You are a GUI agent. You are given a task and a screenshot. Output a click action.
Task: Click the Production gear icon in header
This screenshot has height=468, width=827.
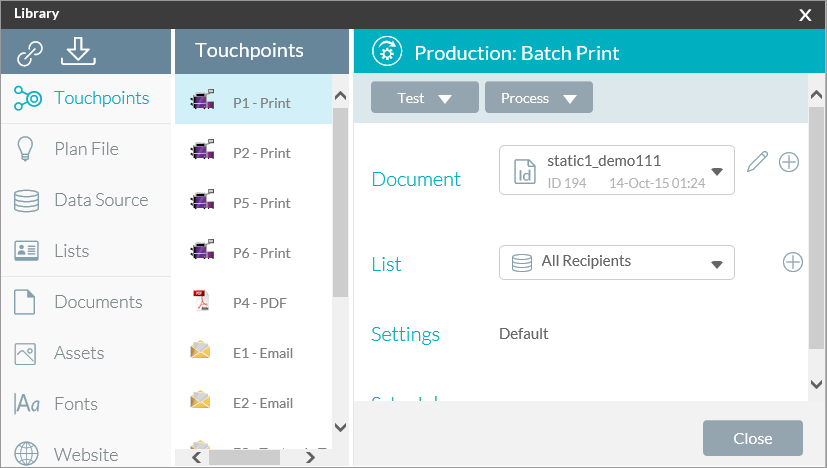[386, 52]
